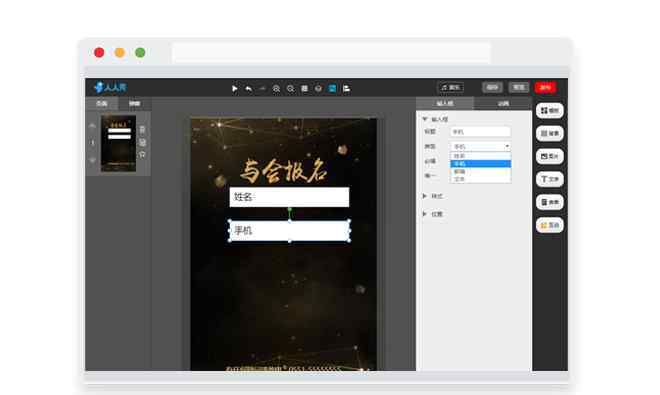Select the page thumbnail in left panel
660x395 pixels.
tap(118, 143)
